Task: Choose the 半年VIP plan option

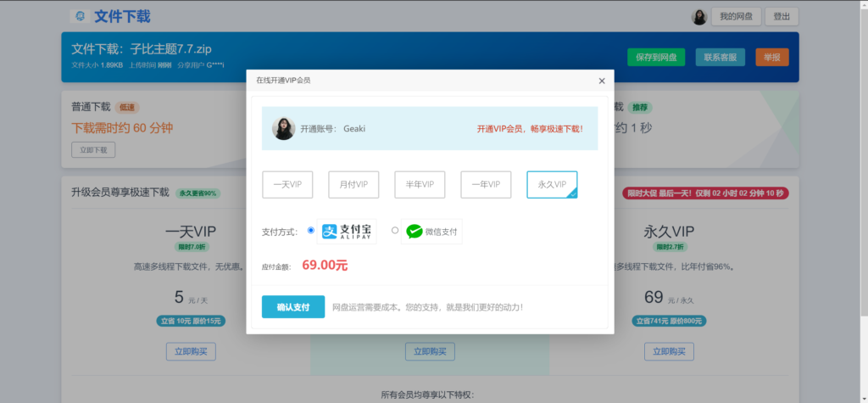Action: (420, 184)
